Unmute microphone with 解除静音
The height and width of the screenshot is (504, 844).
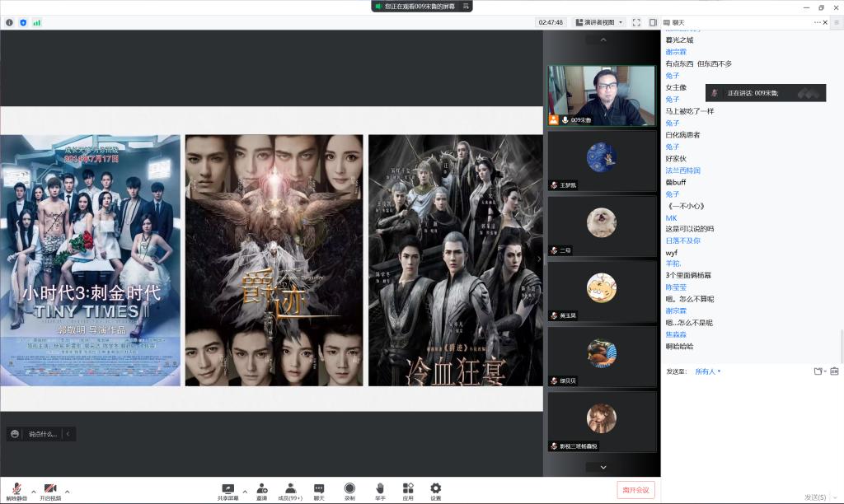(16, 492)
